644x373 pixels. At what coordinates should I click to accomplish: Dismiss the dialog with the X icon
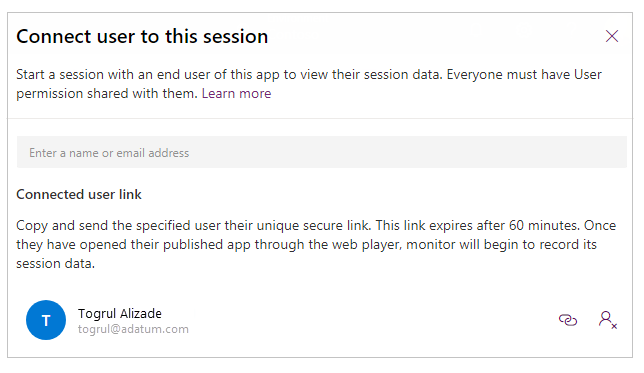pos(612,36)
